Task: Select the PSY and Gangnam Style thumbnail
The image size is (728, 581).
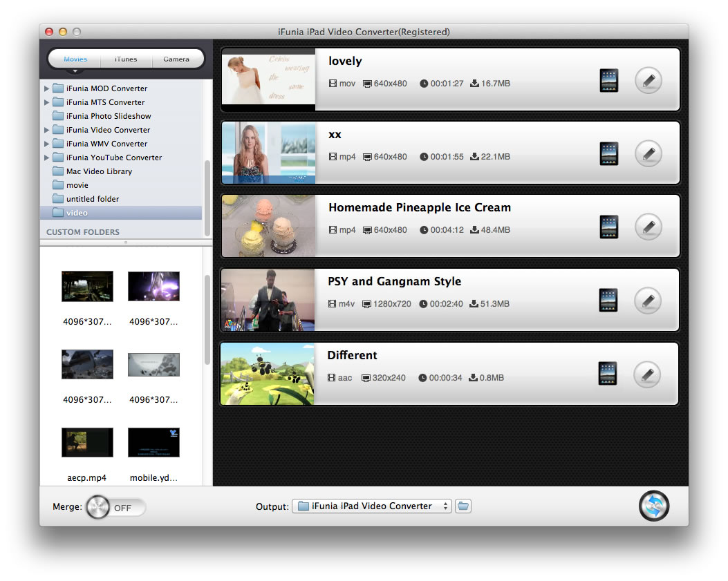Action: tap(268, 300)
